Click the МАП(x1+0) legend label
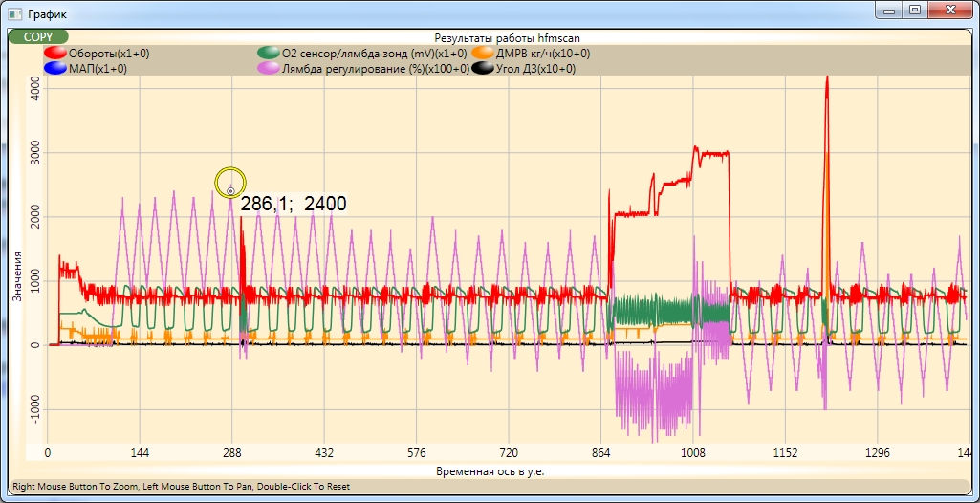This screenshot has width=980, height=503. [x=98, y=69]
